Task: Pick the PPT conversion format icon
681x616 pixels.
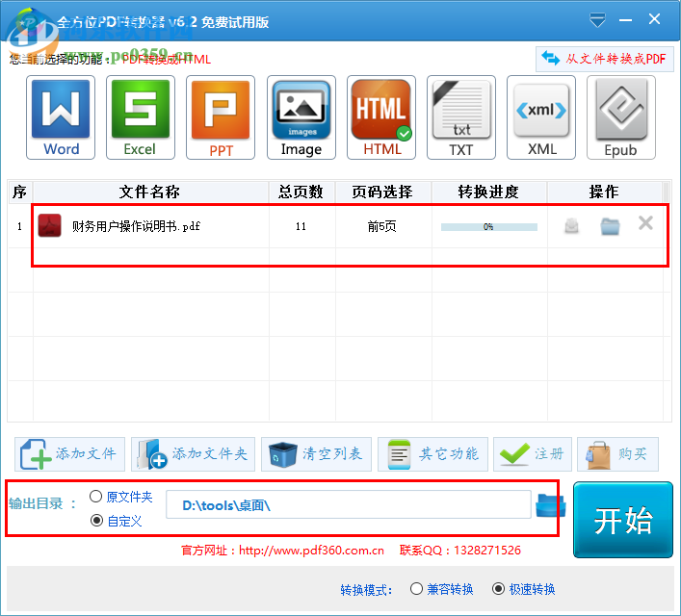Action: pyautogui.click(x=221, y=117)
